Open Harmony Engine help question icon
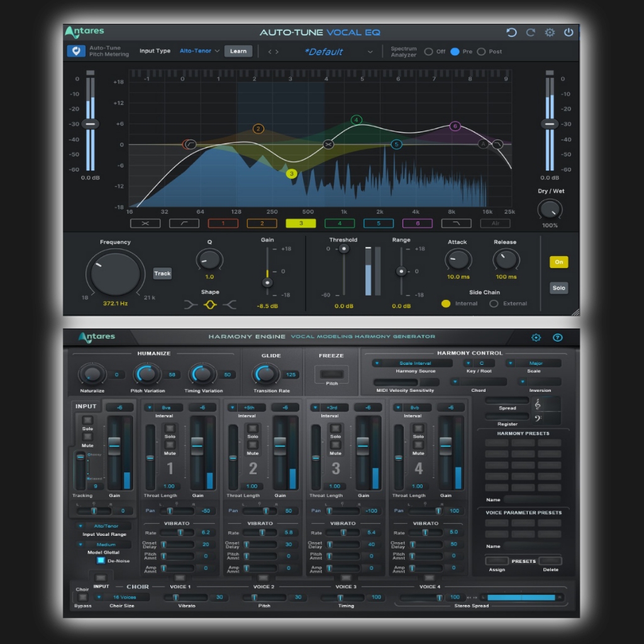Viewport: 644px width, 644px height. (557, 338)
